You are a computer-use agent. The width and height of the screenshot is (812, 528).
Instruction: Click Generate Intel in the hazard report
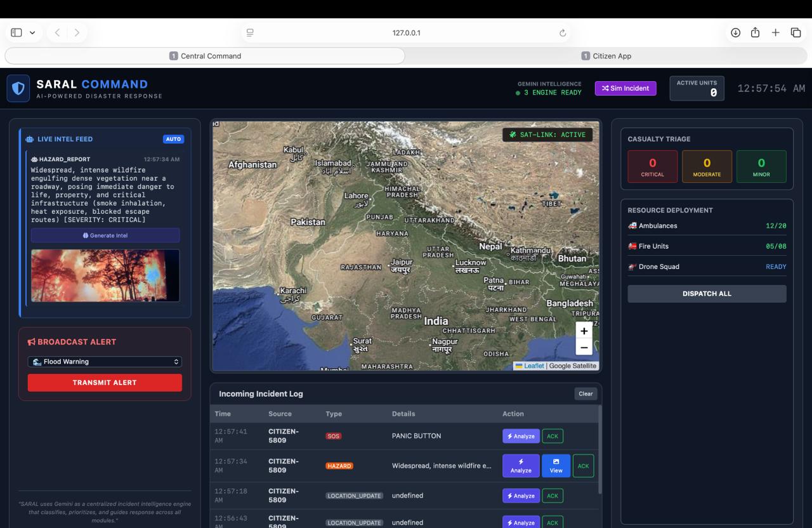coord(105,235)
